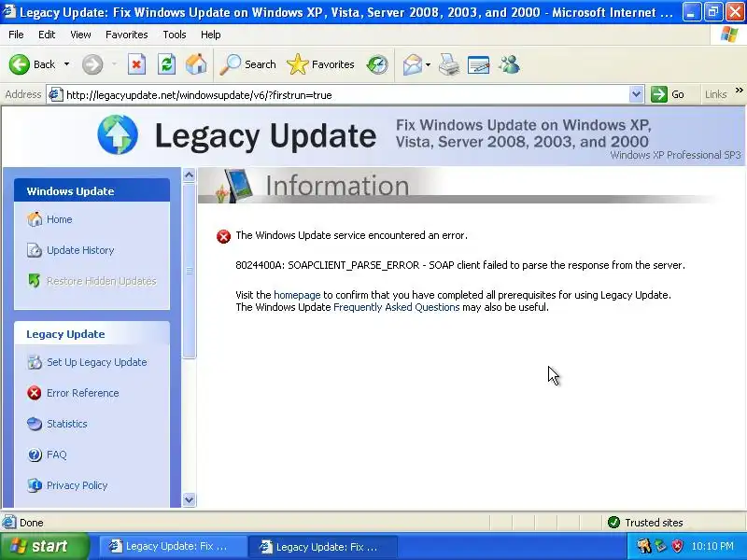Open the Statistics sidebar link
Viewport: 747px width, 560px height.
click(x=66, y=424)
